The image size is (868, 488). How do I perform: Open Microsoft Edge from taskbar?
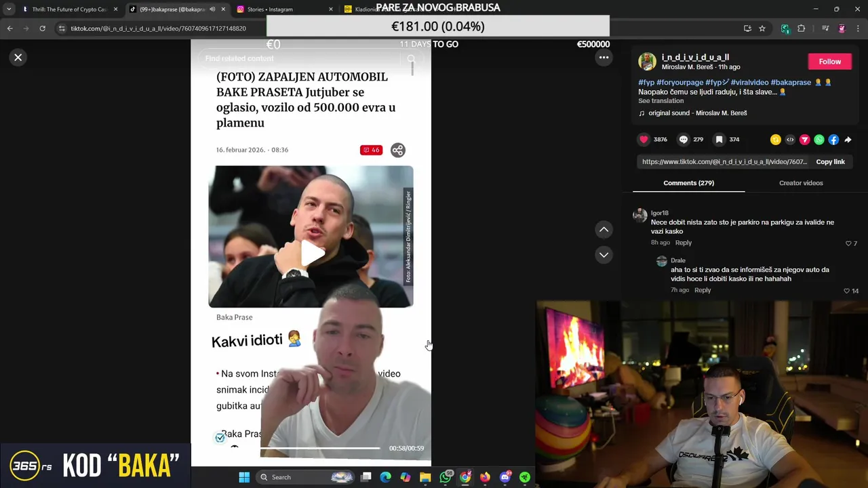click(x=386, y=477)
